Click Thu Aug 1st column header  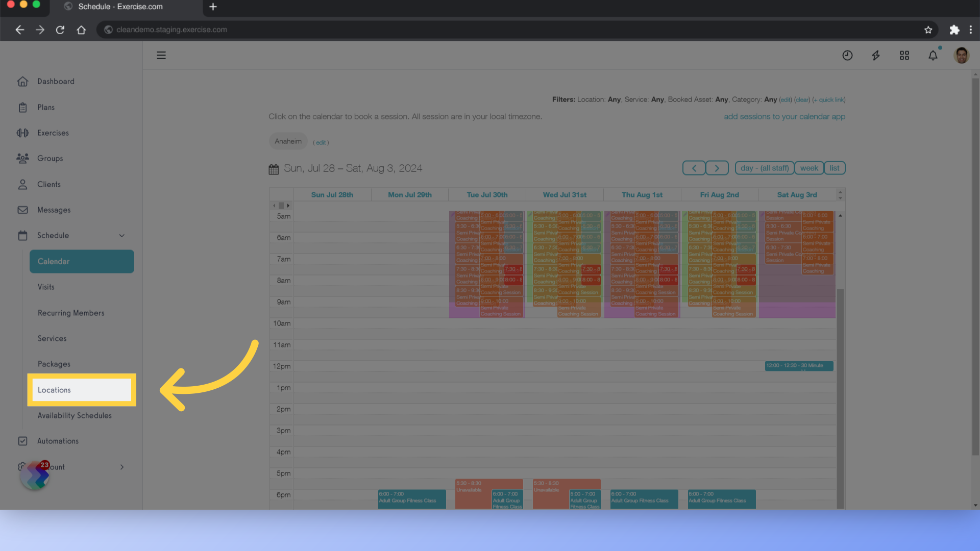pyautogui.click(x=642, y=195)
